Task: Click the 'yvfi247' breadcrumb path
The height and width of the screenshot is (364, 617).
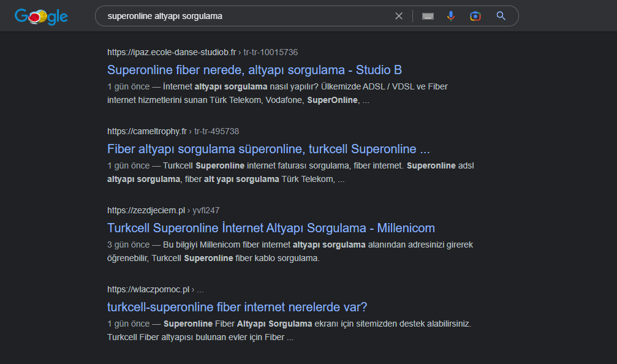Action: coord(206,210)
